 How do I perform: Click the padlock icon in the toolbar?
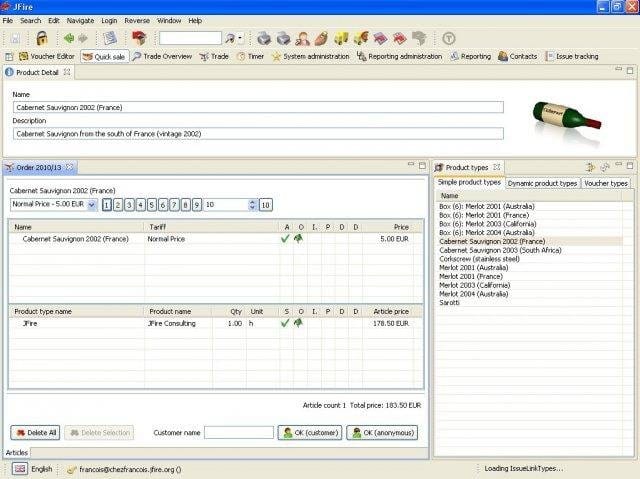42,39
